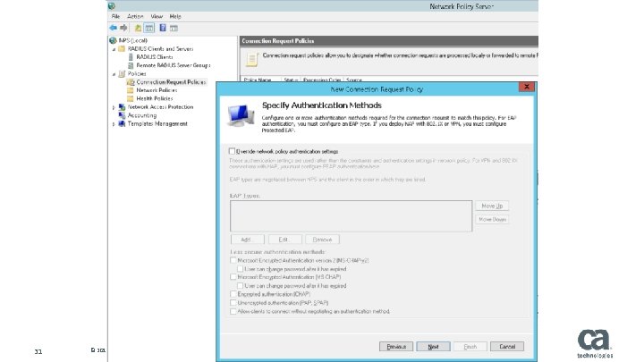
Task: Click the Previous button
Action: 396,347
